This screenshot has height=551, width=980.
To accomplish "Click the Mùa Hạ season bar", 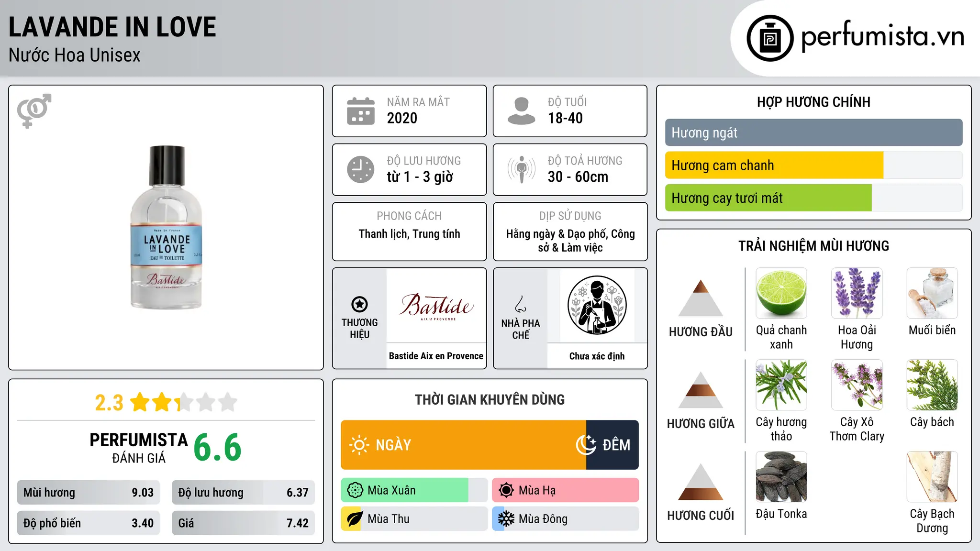I will coord(565,490).
